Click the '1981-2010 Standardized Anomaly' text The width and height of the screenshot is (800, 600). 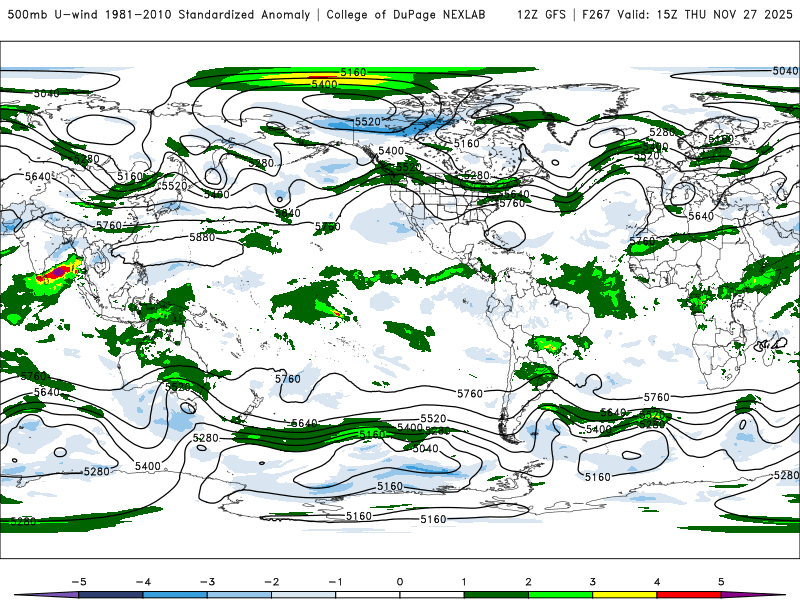click(x=208, y=14)
